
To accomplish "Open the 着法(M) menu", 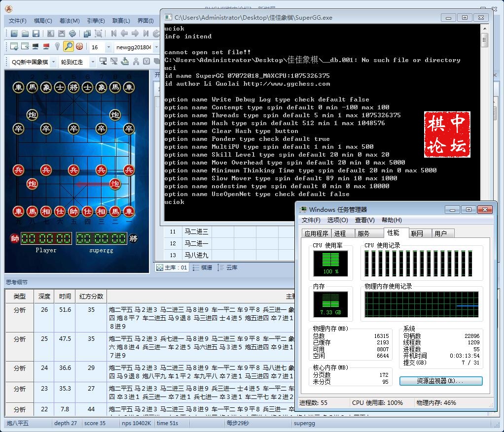I will click(x=70, y=21).
